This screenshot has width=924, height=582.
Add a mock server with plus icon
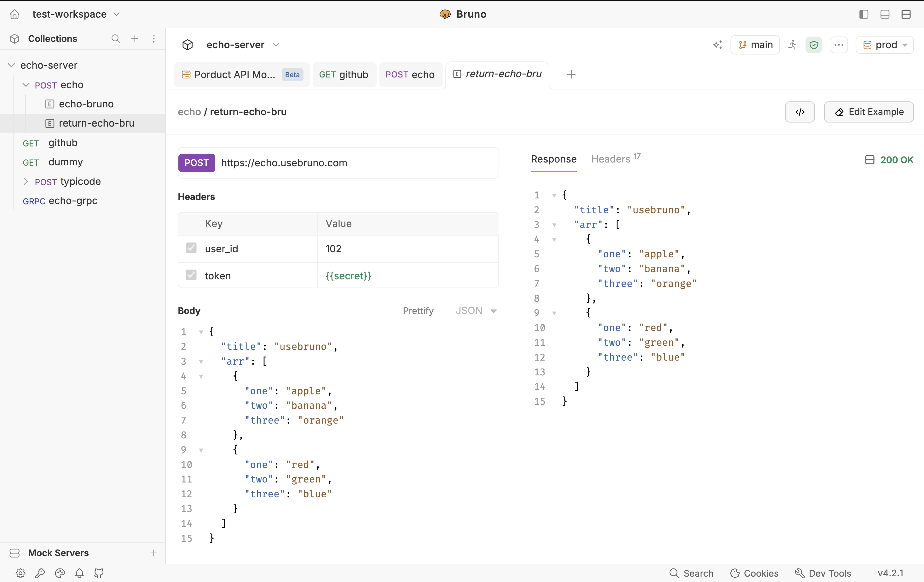pyautogui.click(x=153, y=553)
